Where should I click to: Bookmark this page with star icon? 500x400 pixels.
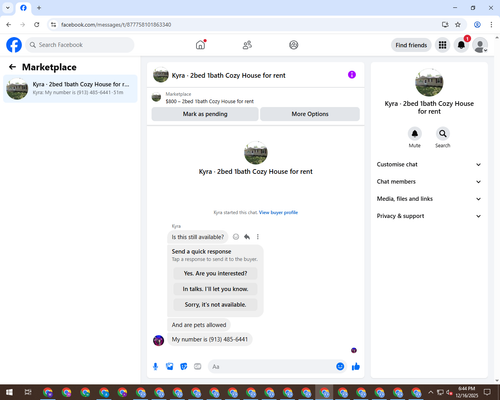(458, 25)
